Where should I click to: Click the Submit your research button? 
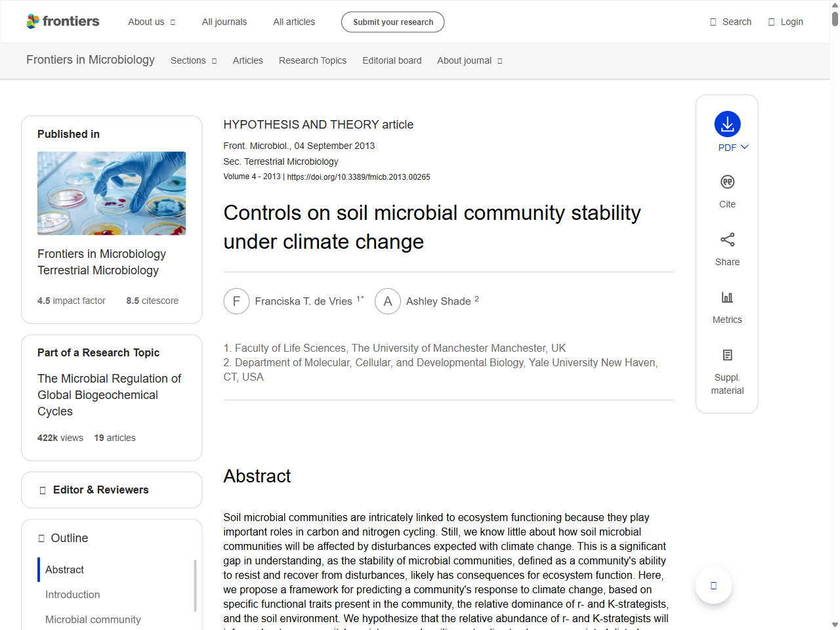(392, 22)
